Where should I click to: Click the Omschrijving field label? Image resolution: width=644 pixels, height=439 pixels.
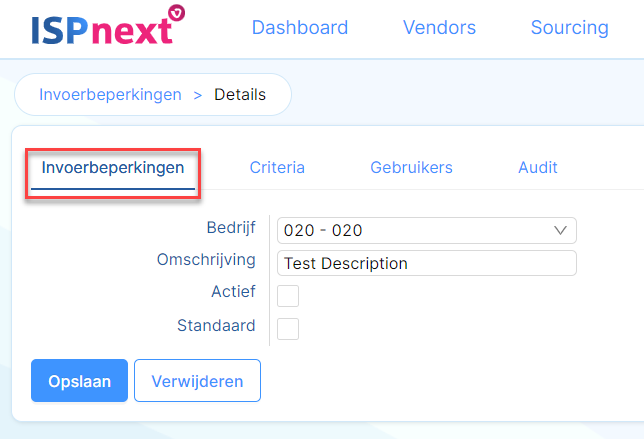tap(206, 259)
